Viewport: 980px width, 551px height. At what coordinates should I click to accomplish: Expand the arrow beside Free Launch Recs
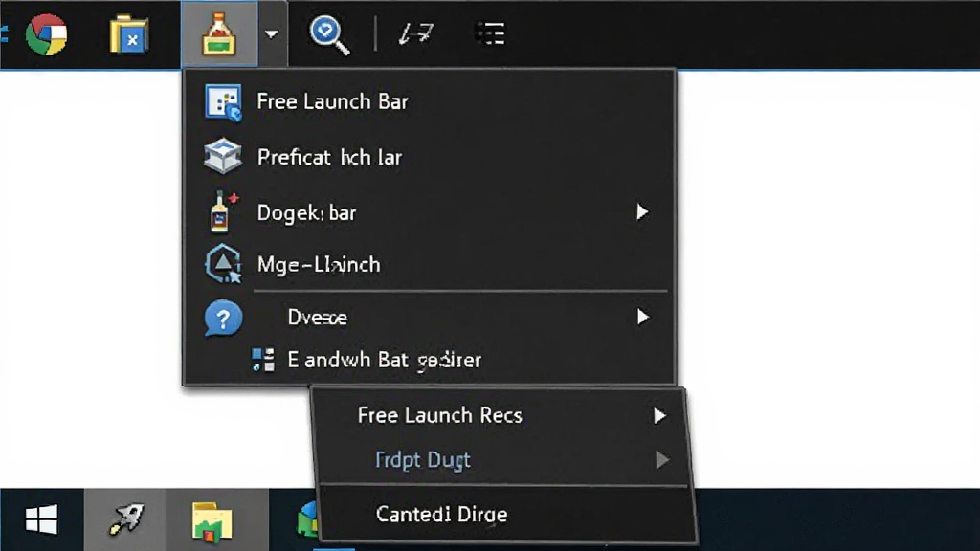click(659, 415)
